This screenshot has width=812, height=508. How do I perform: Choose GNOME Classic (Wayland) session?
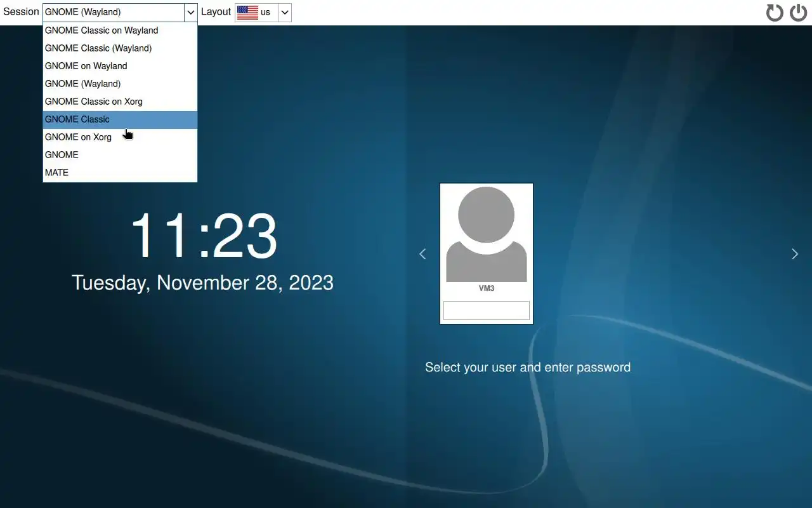point(120,48)
